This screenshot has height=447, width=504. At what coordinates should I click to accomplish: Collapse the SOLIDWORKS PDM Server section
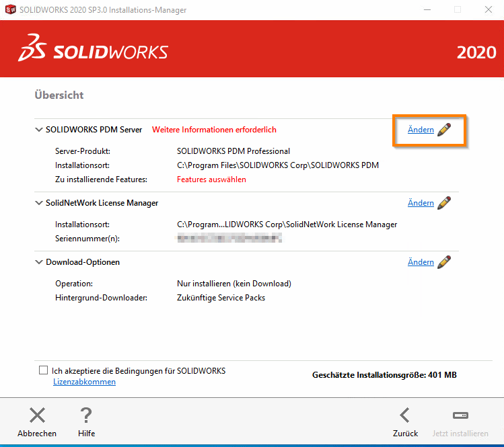pos(39,130)
